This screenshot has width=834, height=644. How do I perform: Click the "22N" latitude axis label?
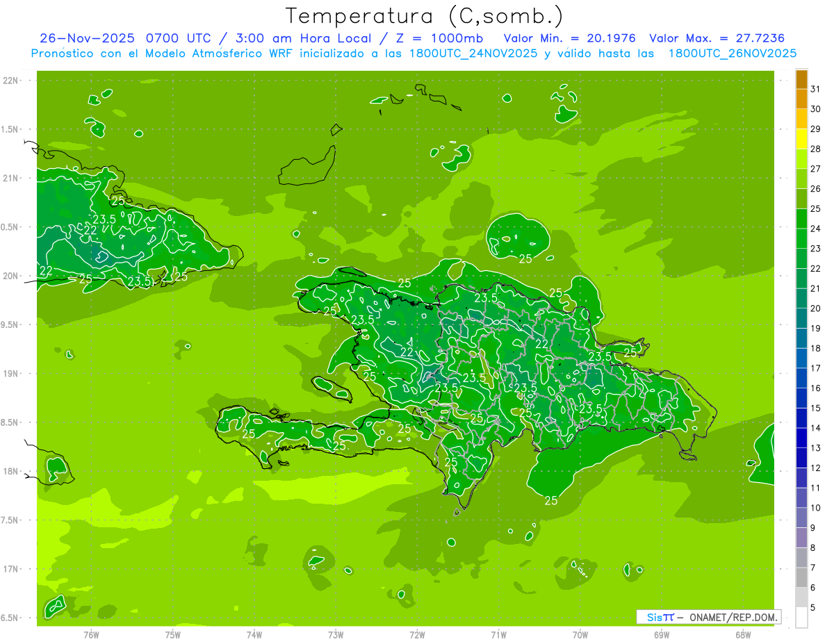point(10,81)
